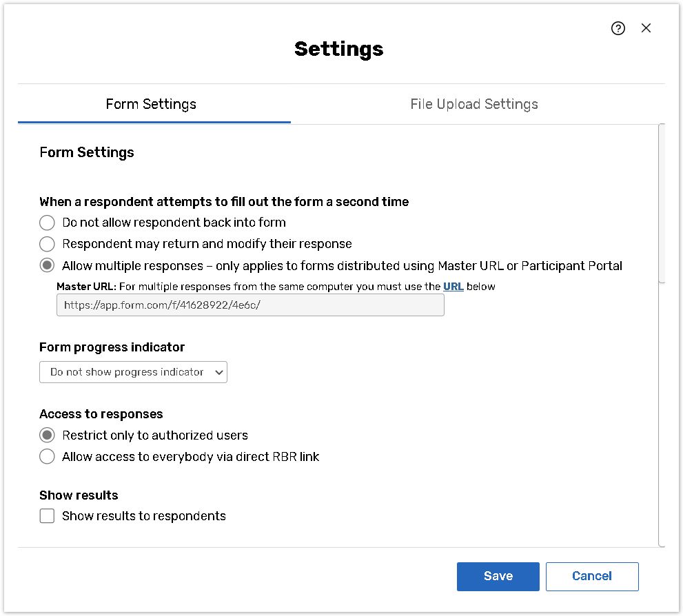The image size is (683, 616).
Task: Click the empty scrollbar track below the thumb
Action: pos(662,413)
